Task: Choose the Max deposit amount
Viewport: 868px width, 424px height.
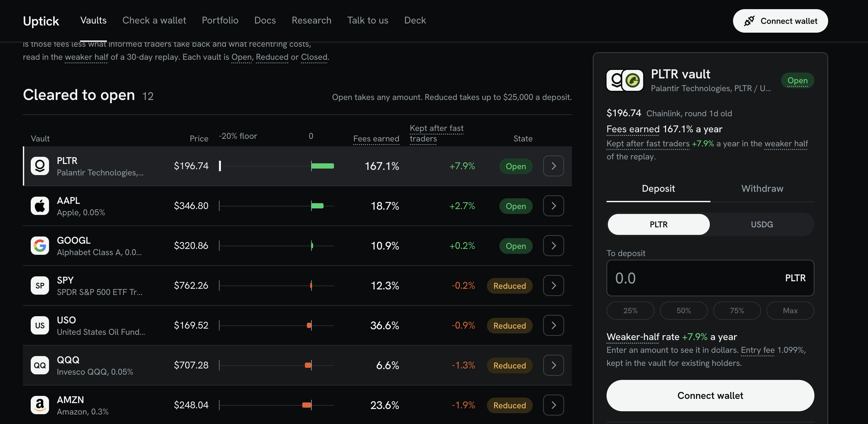Action: click(790, 311)
